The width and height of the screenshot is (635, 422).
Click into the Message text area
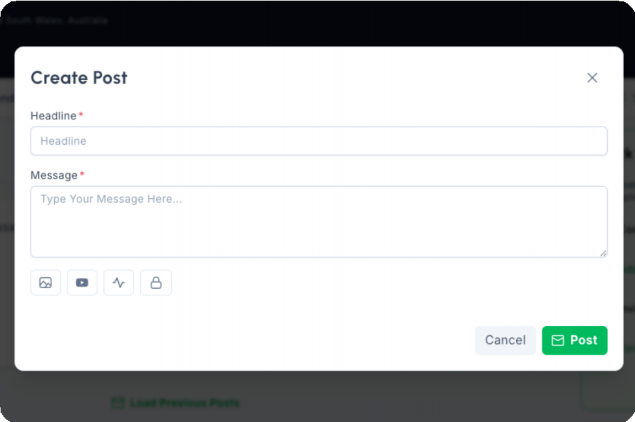coord(318,221)
